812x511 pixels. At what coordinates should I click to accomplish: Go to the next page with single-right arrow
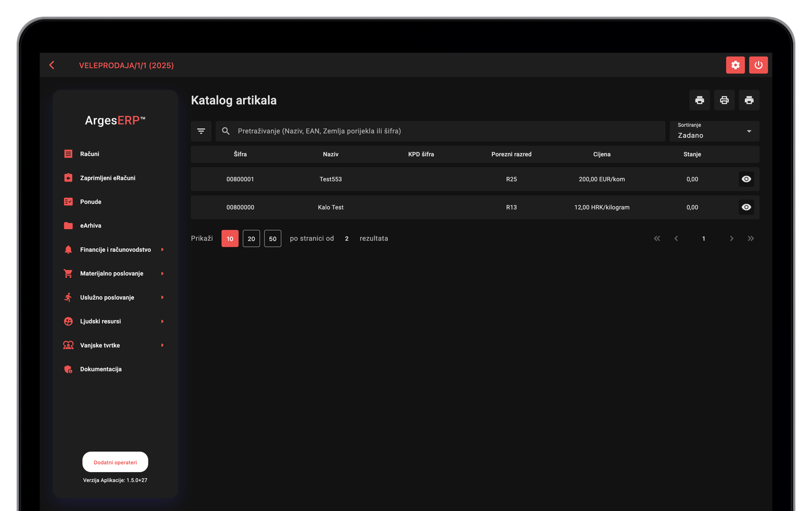tap(731, 238)
